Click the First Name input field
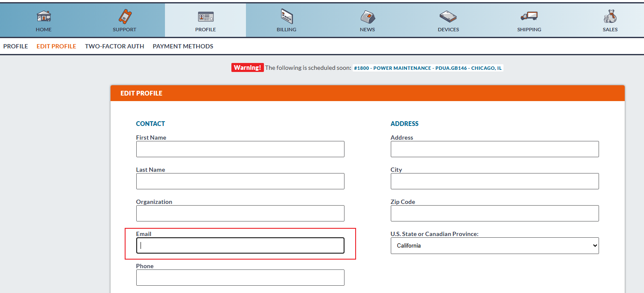 click(240, 149)
